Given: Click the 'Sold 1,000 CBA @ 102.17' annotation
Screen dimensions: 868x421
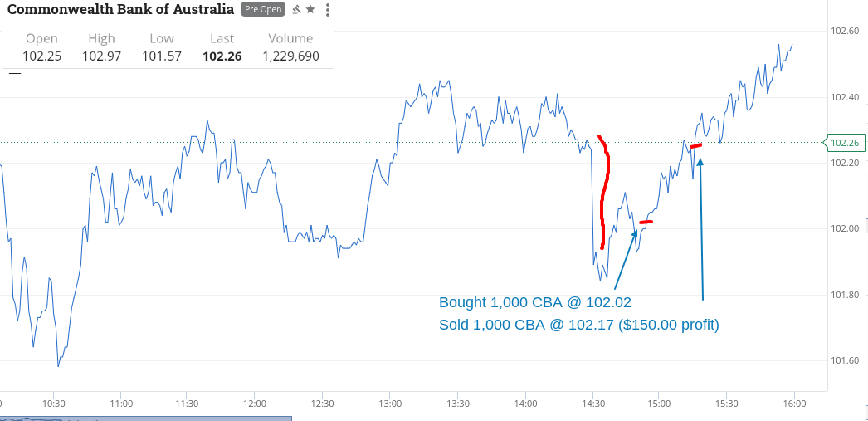Looking at the screenshot, I should 578,325.
